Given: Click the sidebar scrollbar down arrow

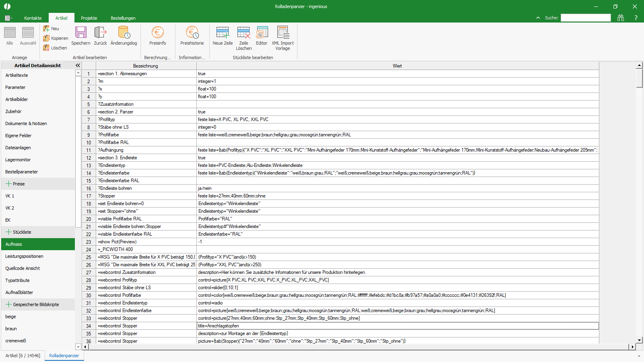Looking at the screenshot, I should 78,347.
